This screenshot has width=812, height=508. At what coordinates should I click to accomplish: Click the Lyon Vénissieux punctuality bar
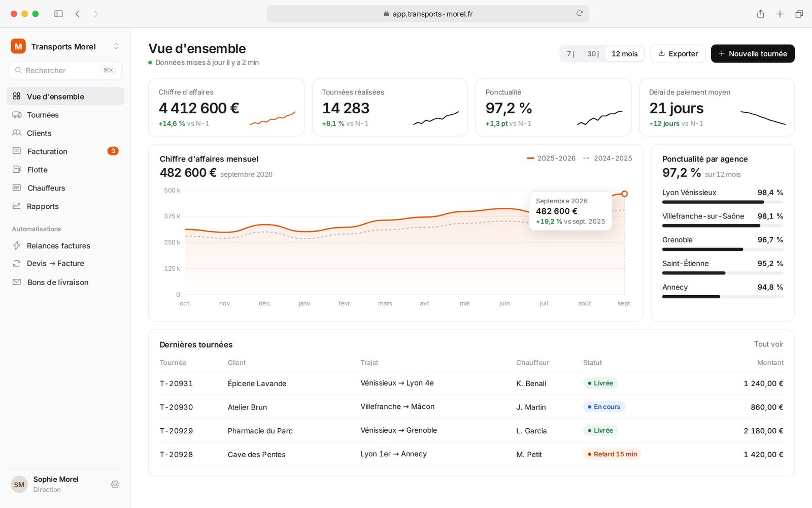pos(723,202)
